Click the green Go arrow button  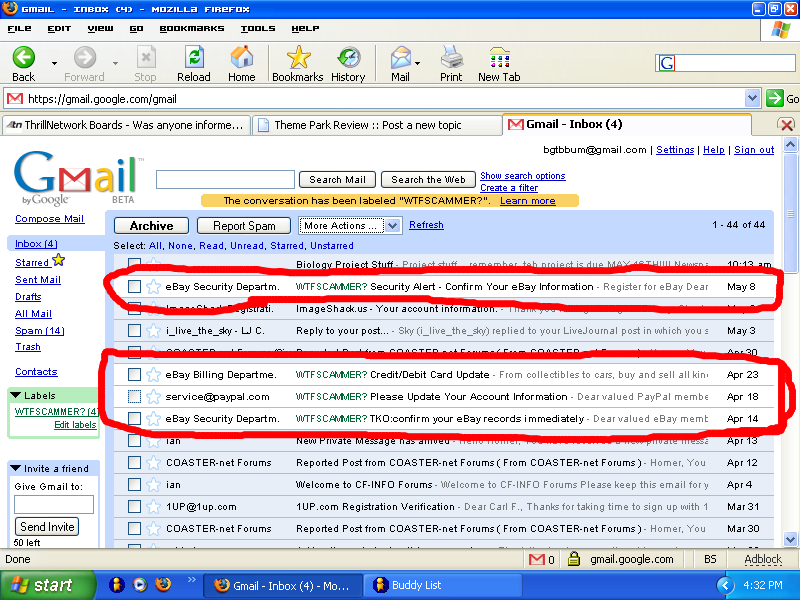(774, 98)
